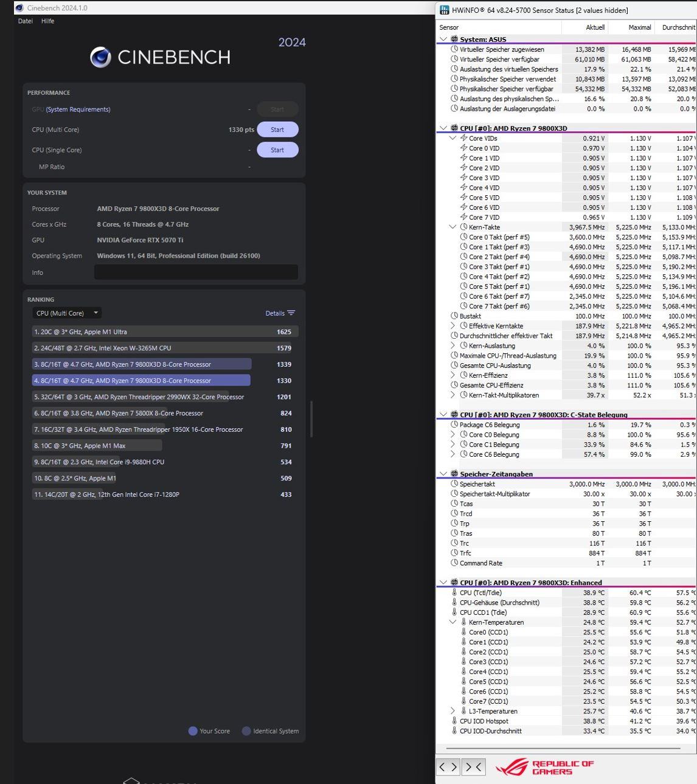Viewport: 697px width, 784px height.
Task: Select the Intel Xeon W-3265M ranking entry
Action: [x=165, y=348]
